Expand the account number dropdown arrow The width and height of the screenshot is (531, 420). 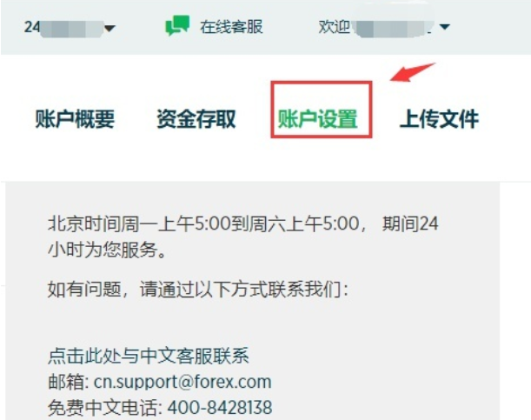(x=110, y=28)
